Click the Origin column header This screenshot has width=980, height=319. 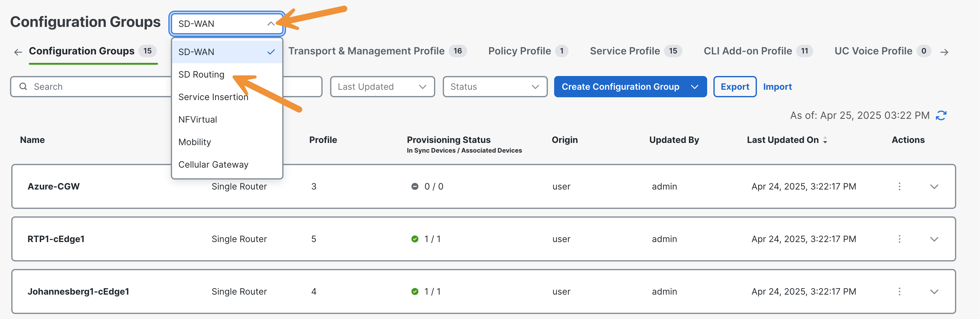pos(564,140)
